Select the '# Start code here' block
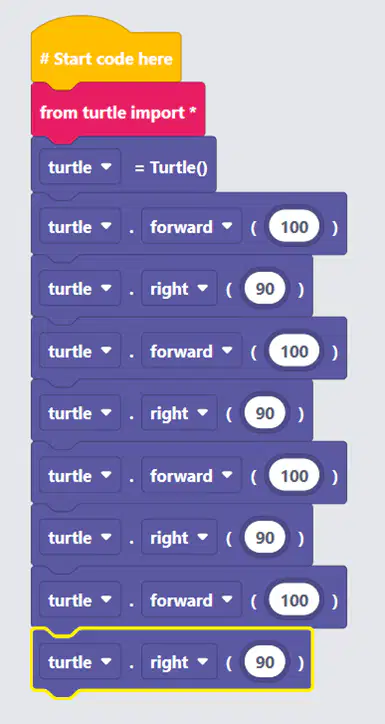The image size is (385, 724). (106, 59)
